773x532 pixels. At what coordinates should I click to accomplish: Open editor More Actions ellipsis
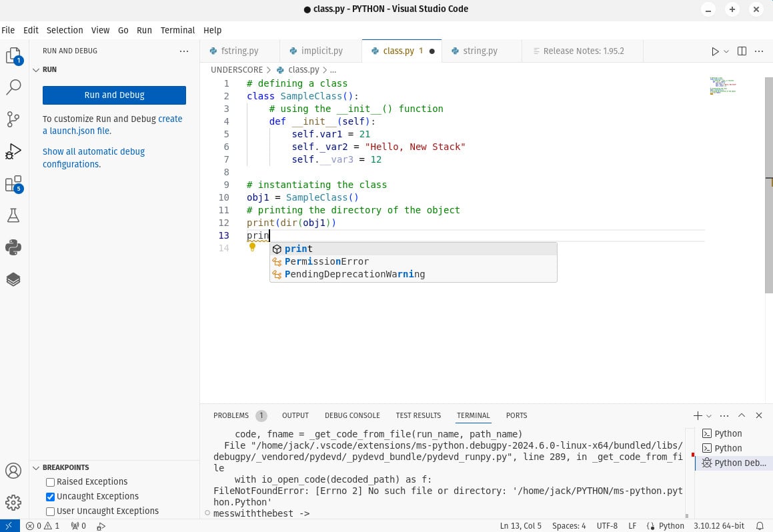pos(759,51)
